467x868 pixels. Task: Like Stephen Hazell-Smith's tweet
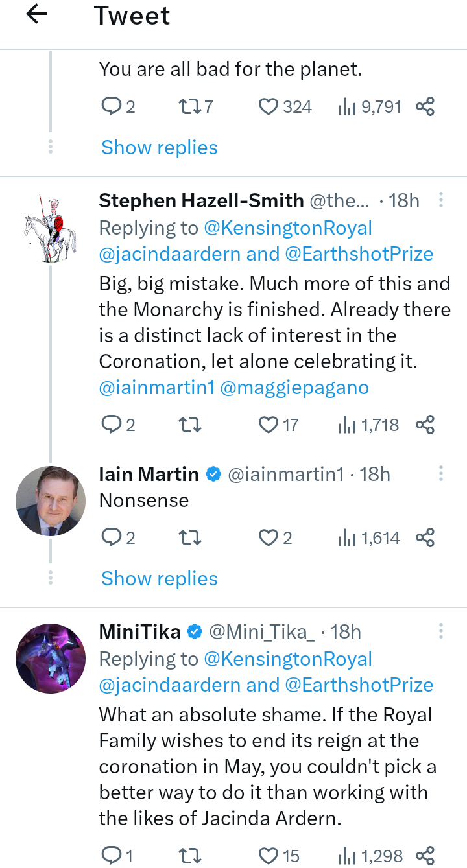click(x=269, y=425)
